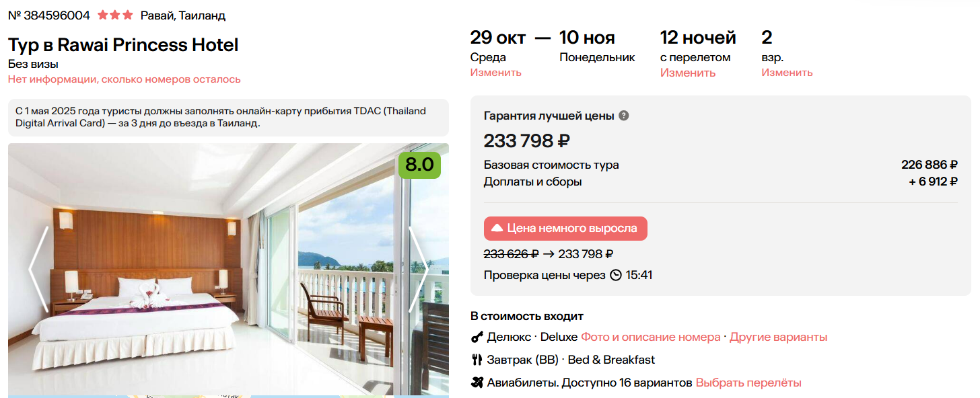This screenshot has height=398, width=980.
Task: Click the three-star hotel rating icons
Action: click(115, 15)
